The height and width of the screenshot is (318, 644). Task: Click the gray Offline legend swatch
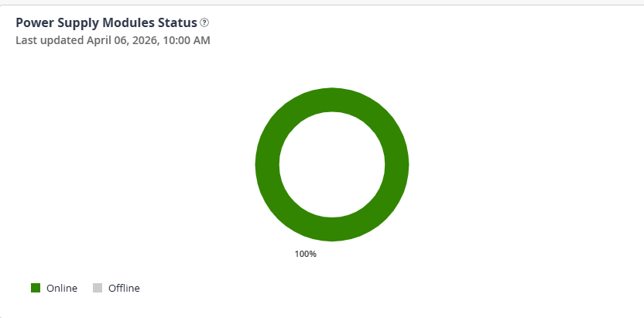pos(98,288)
